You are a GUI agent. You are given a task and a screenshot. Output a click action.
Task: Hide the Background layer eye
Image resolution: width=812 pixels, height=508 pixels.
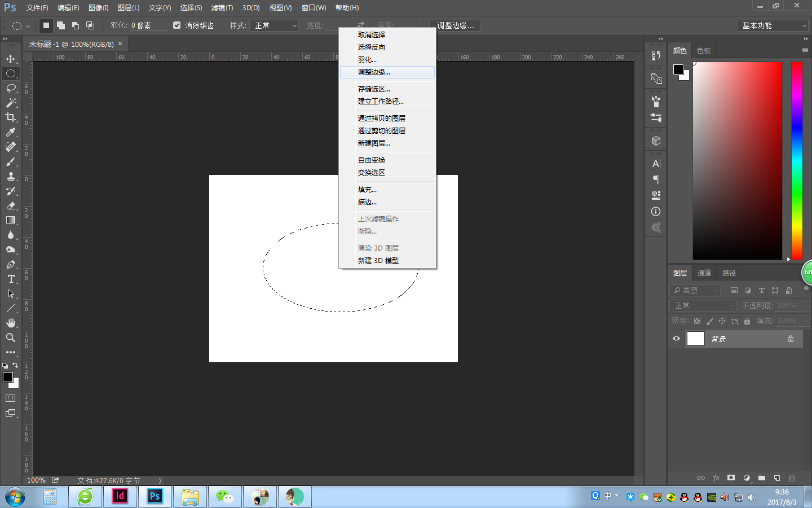[x=676, y=339]
